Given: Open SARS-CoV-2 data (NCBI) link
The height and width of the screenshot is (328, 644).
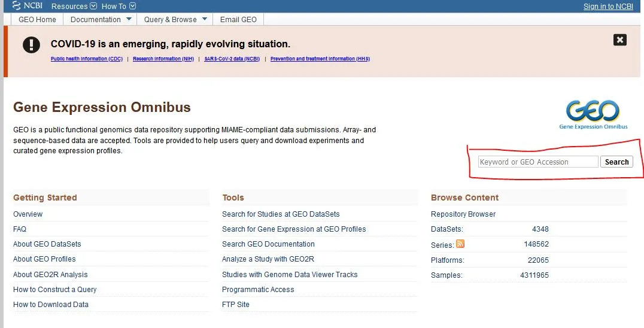Looking at the screenshot, I should tap(231, 59).
